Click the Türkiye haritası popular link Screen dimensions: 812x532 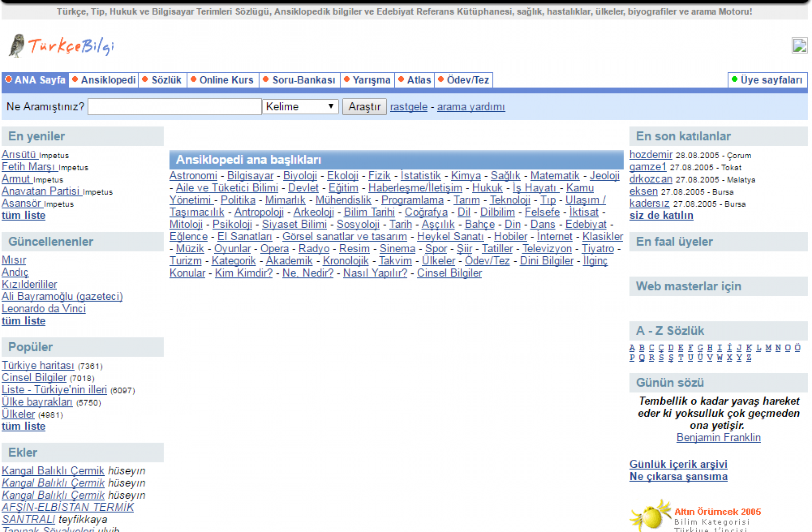[x=38, y=365]
